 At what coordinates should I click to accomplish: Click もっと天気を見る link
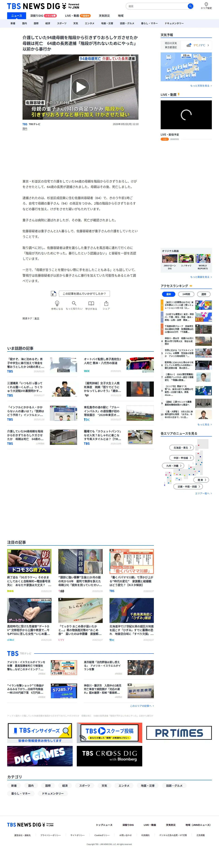[201, 86]
